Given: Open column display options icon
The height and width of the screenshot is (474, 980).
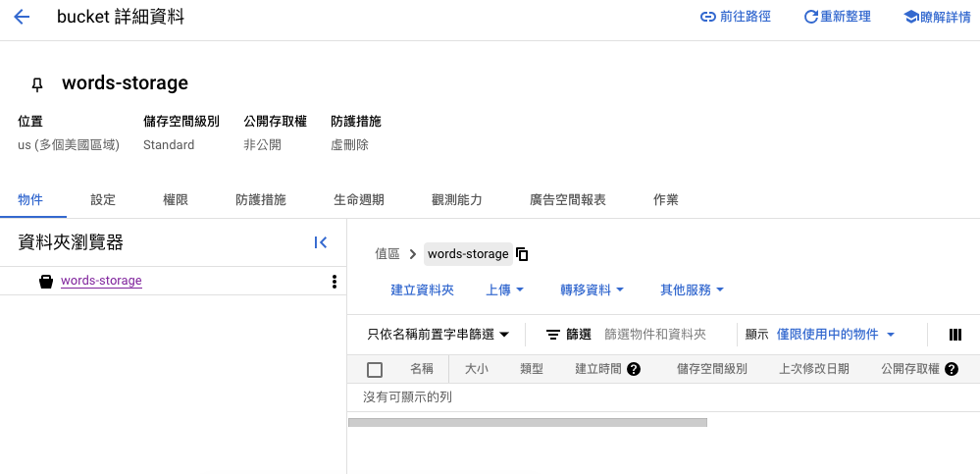Looking at the screenshot, I should coord(955,335).
